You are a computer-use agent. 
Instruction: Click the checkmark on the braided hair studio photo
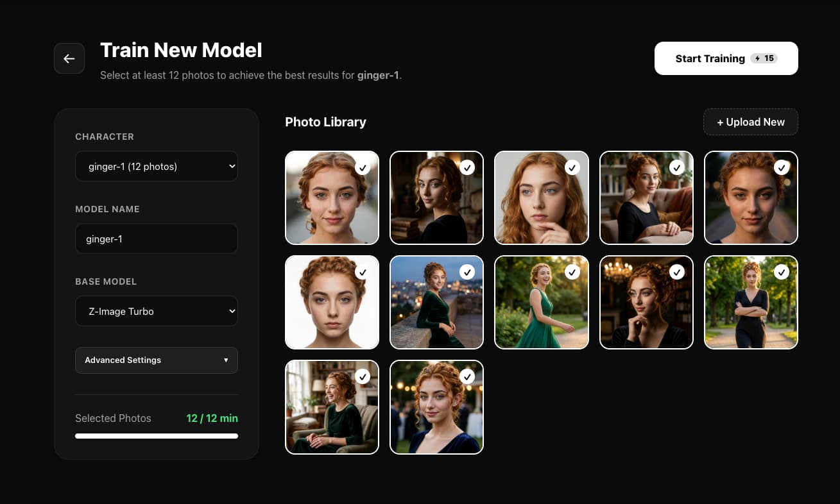363,272
